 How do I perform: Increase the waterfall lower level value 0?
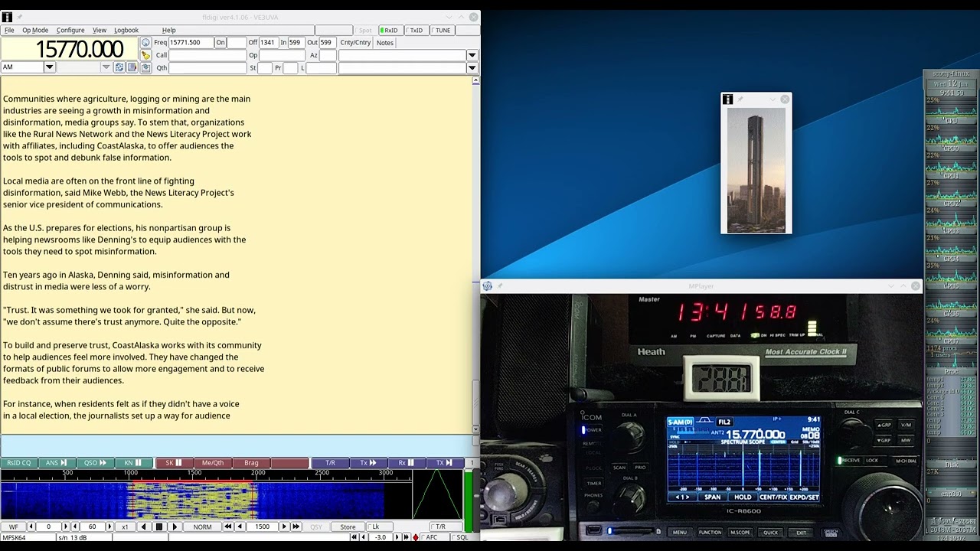tap(65, 527)
